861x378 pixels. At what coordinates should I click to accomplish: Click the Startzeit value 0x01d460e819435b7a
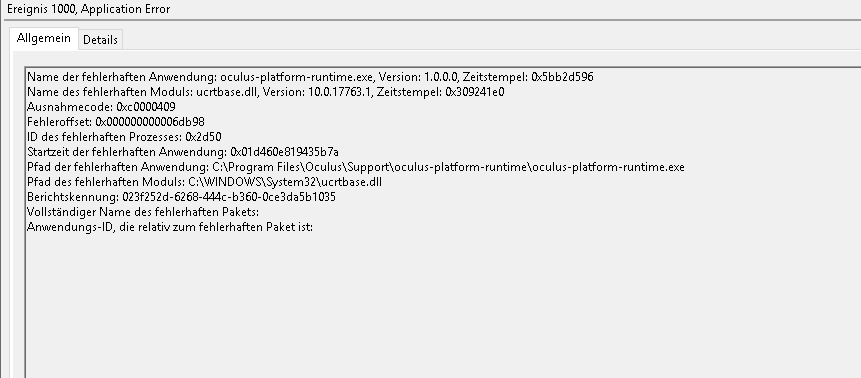[x=284, y=152]
